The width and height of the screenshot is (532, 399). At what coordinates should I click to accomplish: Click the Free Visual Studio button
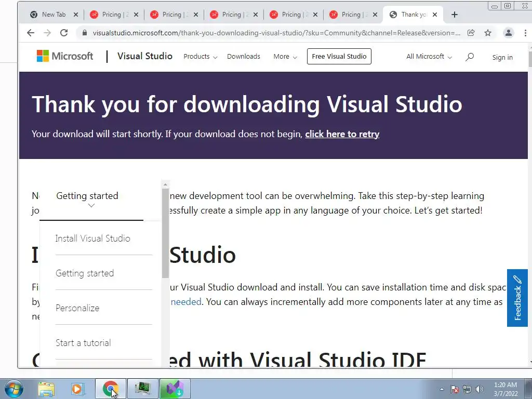(x=339, y=56)
